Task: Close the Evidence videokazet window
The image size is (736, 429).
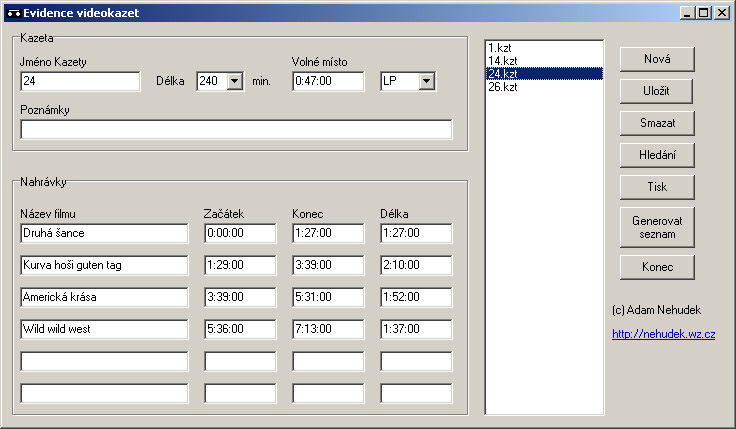Action: 721,13
